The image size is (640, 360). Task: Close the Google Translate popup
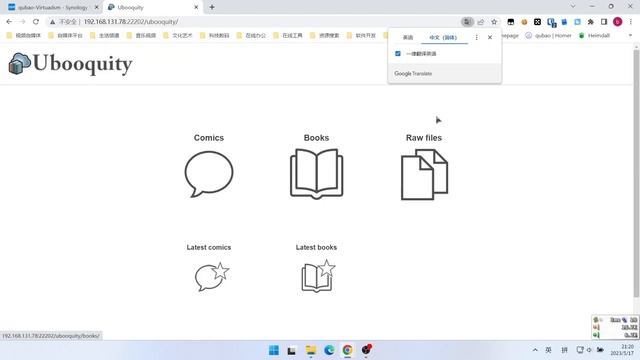[x=490, y=37]
